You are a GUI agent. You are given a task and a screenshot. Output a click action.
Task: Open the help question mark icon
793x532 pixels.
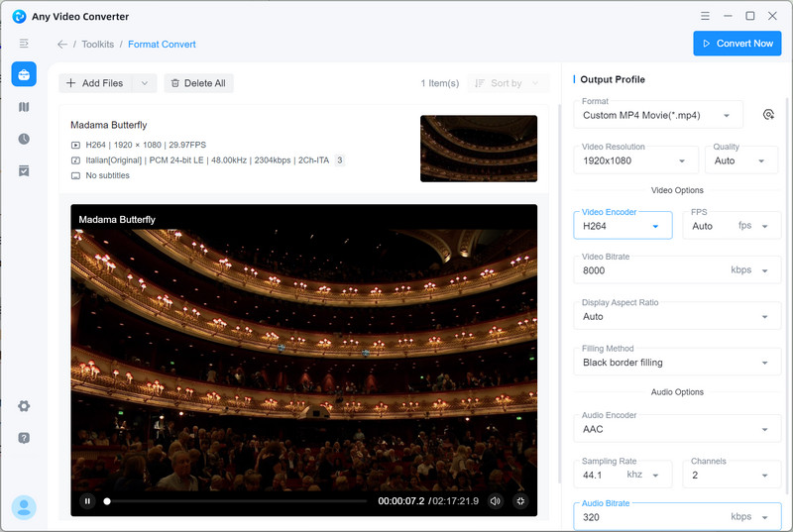(24, 438)
